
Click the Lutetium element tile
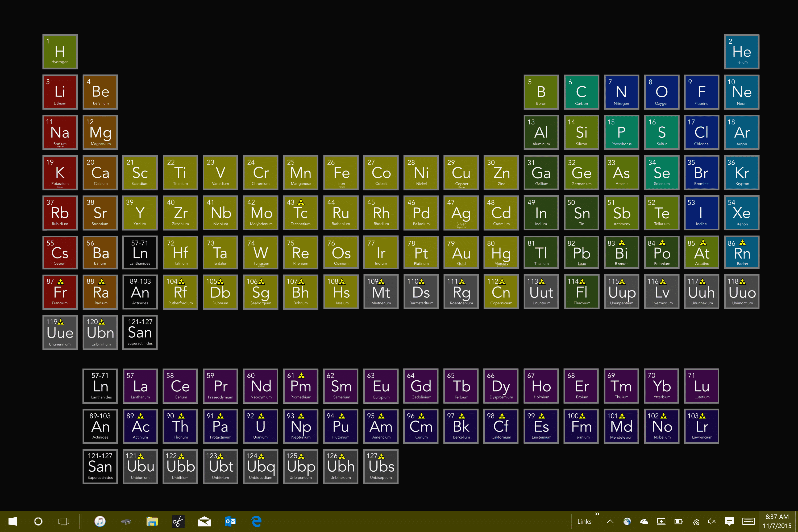[x=701, y=386]
